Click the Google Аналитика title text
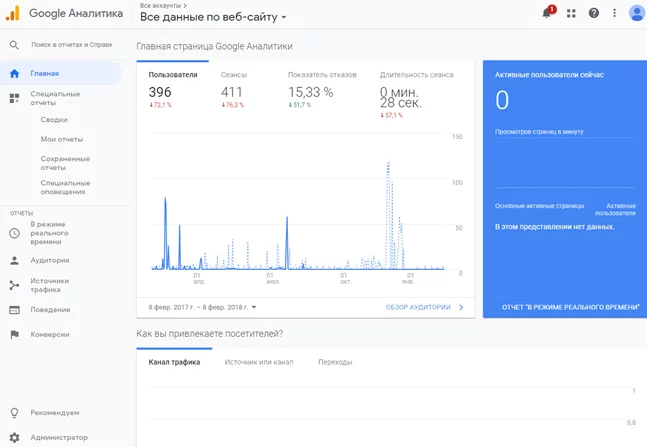Screen dimensions: 647x447 76,13
